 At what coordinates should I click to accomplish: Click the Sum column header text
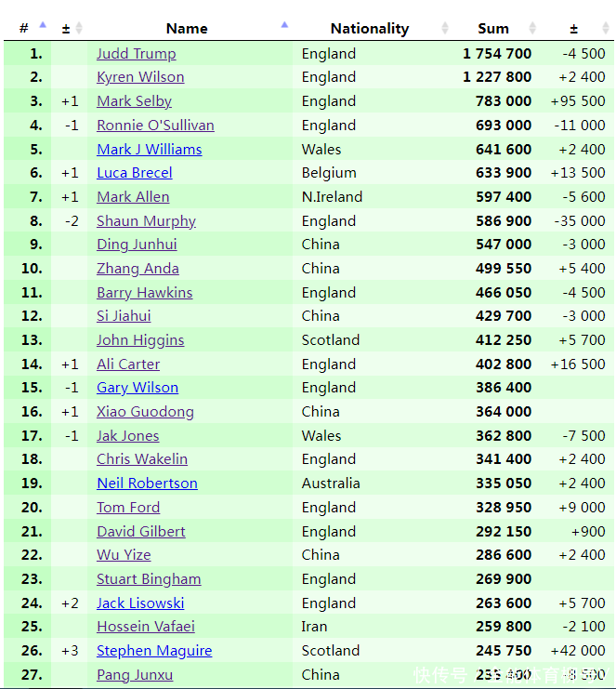[x=493, y=29]
